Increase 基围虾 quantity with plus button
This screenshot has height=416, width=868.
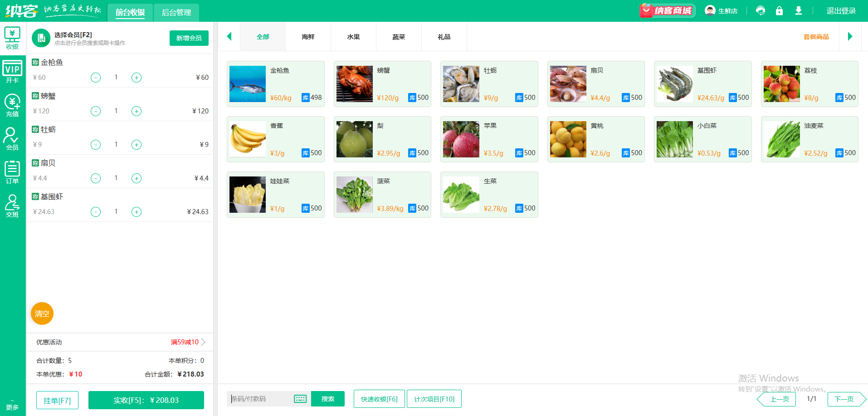tap(137, 212)
